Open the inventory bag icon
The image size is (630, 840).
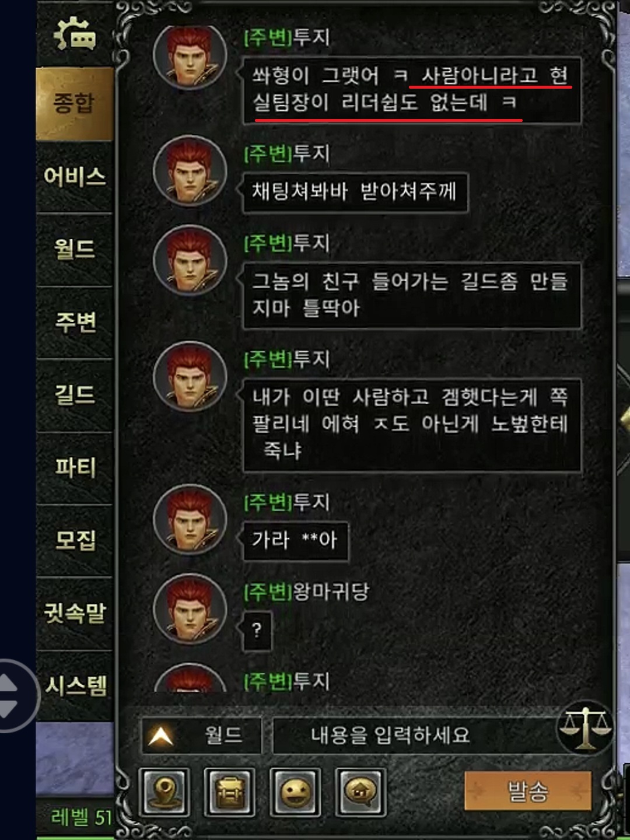click(x=230, y=792)
